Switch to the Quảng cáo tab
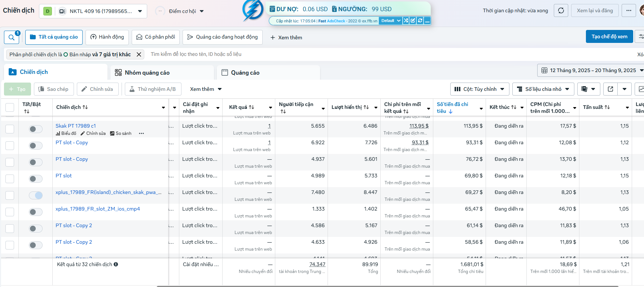 pos(268,72)
